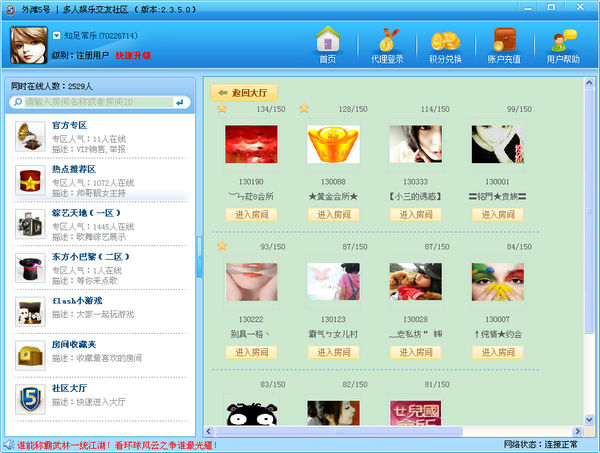Screen dimensions: 600x453
Task: Click the lips thumbnail of room 130222
Action: tap(251, 282)
